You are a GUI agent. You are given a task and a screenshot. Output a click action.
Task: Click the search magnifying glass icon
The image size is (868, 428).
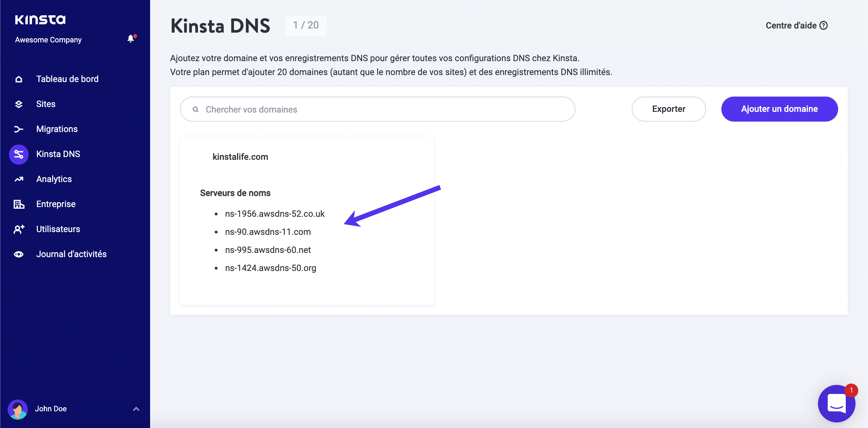196,109
